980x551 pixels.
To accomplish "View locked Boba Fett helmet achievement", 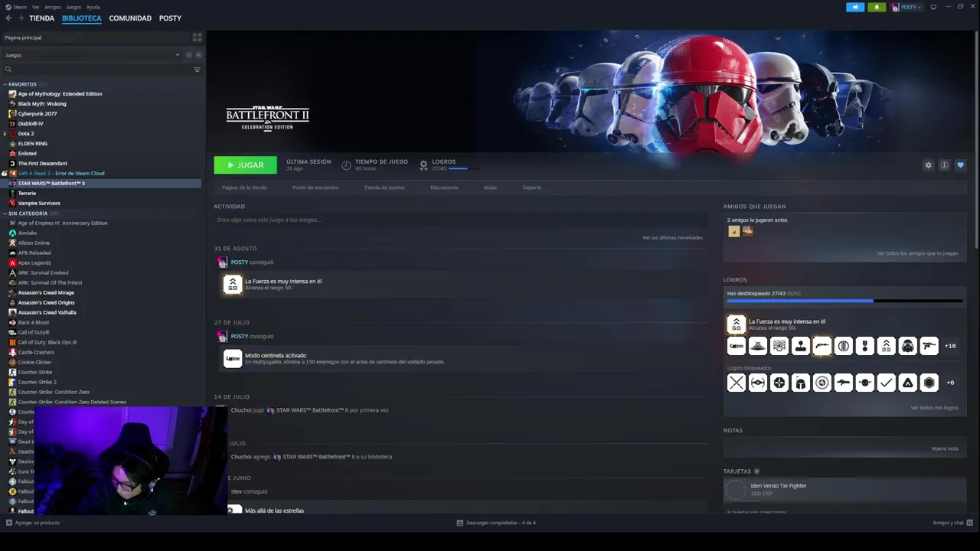I will (800, 383).
